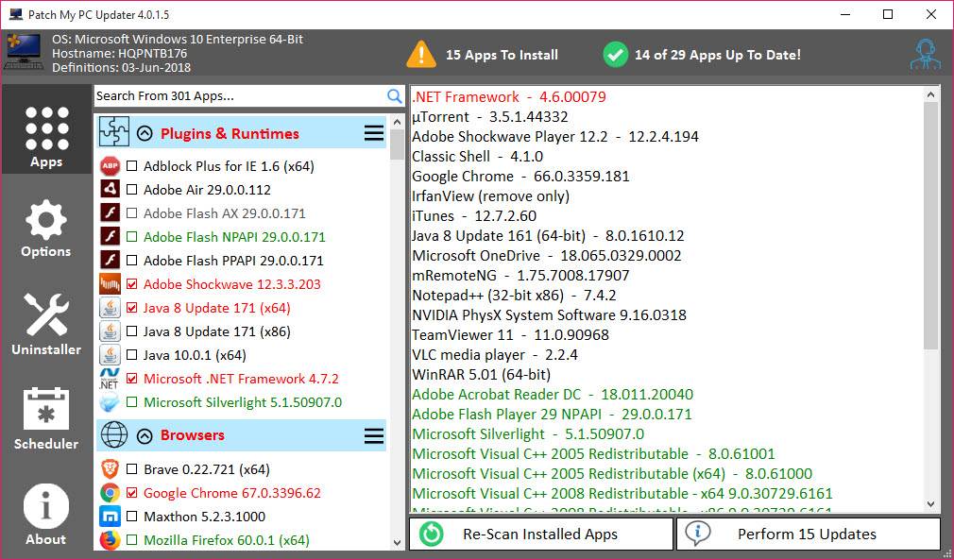This screenshot has height=560, width=954.
Task: Select .NET Framework 4.6.00079 entry
Action: pyautogui.click(x=509, y=96)
